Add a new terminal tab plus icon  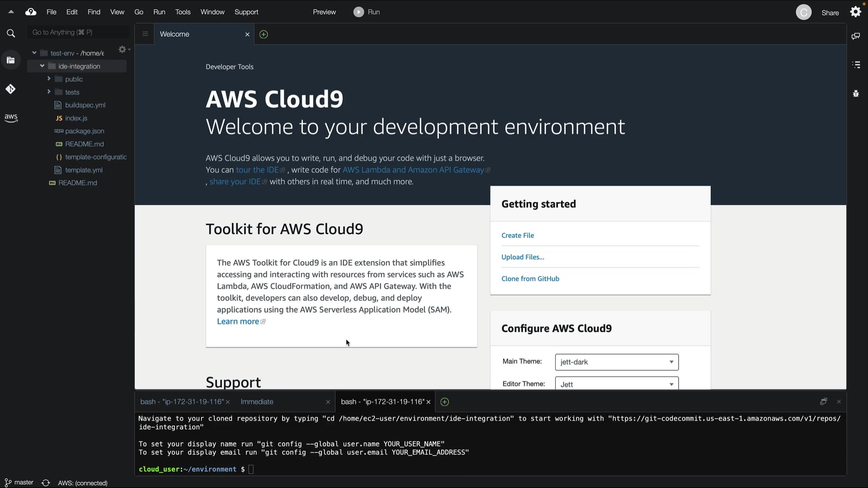pyautogui.click(x=444, y=402)
